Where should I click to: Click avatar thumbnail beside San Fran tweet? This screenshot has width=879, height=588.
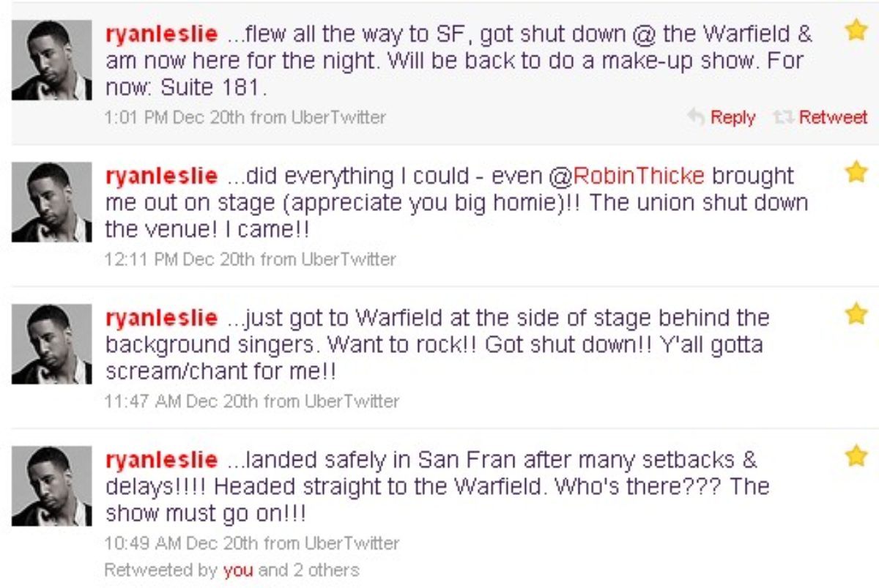51,486
